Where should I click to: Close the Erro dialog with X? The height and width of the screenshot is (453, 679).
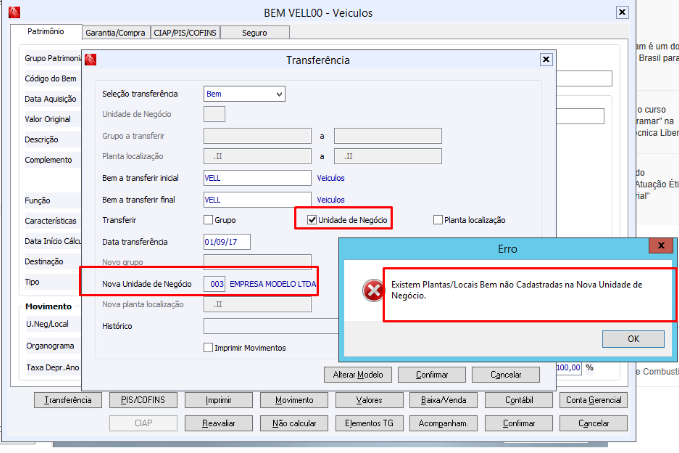(x=661, y=246)
